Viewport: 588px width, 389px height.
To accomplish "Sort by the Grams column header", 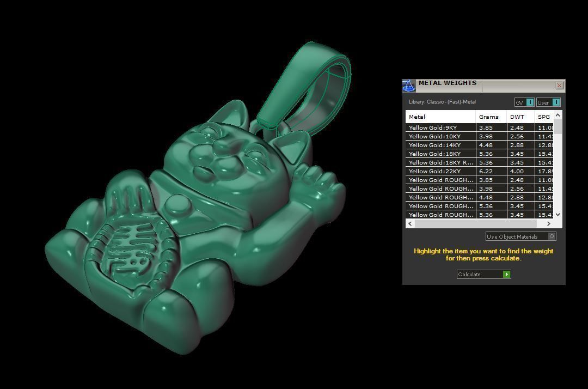I will [x=491, y=117].
